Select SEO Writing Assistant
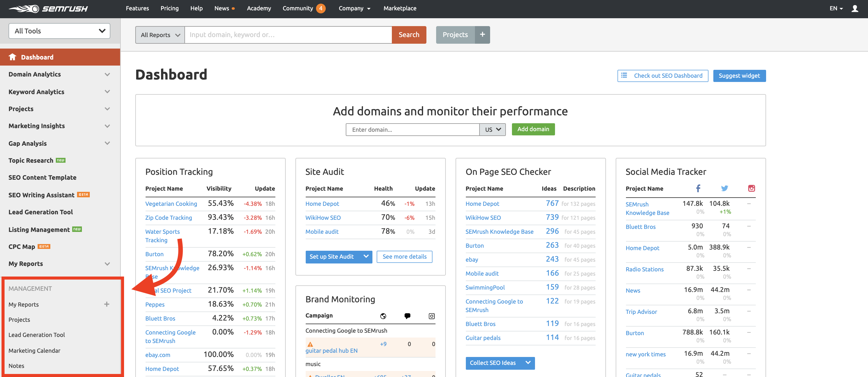 click(x=41, y=195)
